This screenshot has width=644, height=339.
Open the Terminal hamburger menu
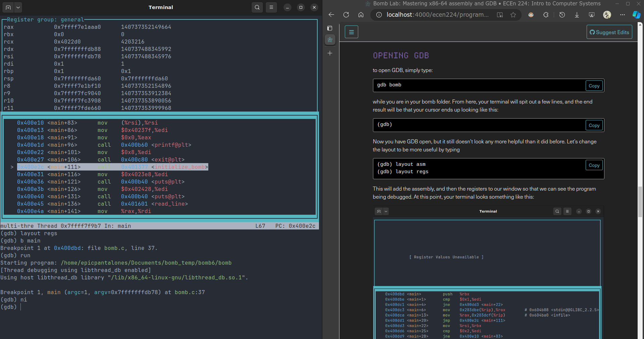[x=271, y=7]
